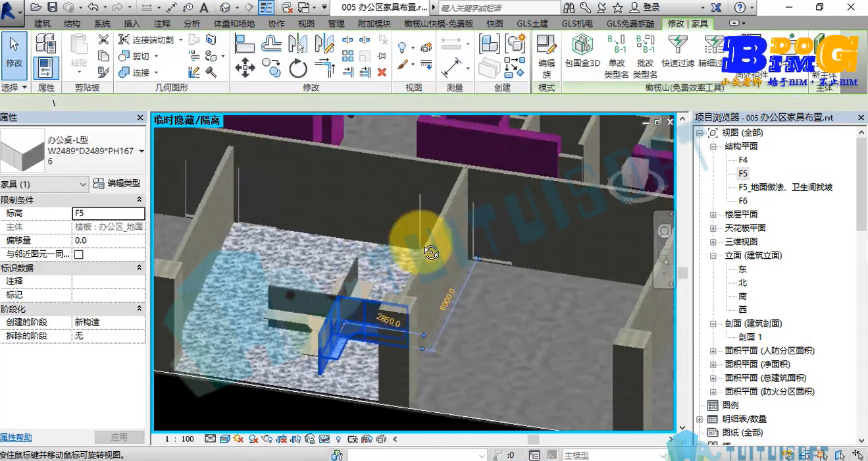The height and width of the screenshot is (461, 868).
Task: Click the 编辑类型 button
Action: 117,184
